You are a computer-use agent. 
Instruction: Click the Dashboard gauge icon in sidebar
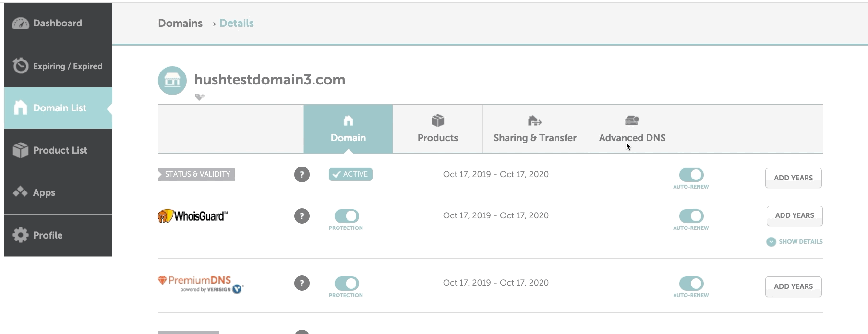point(20,24)
